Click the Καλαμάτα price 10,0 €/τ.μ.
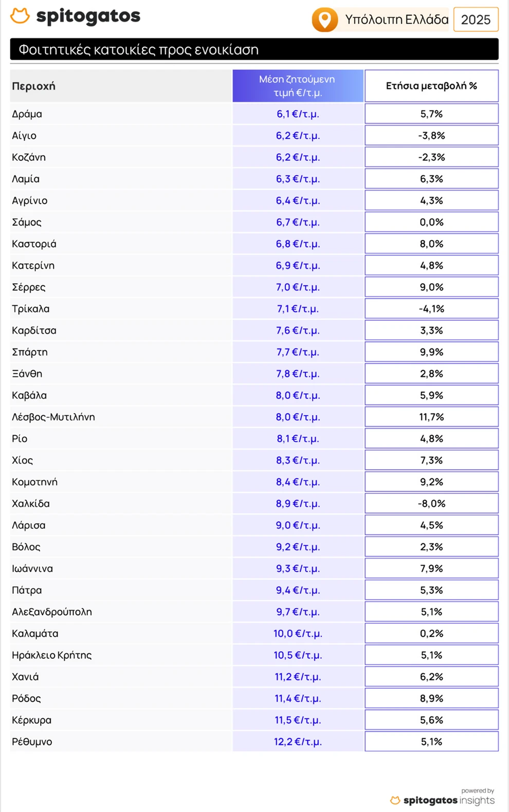The width and height of the screenshot is (509, 812). (x=298, y=634)
